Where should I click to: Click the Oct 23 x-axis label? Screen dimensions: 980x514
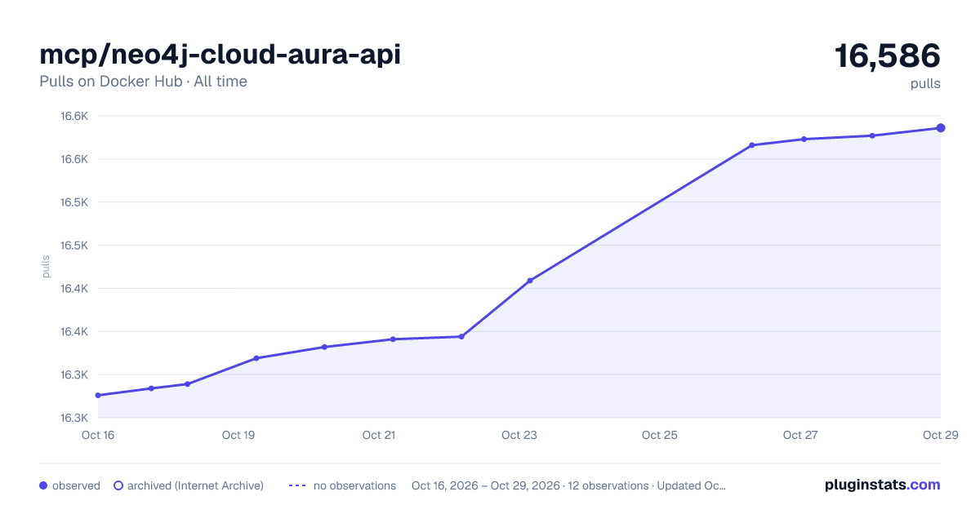519,435
